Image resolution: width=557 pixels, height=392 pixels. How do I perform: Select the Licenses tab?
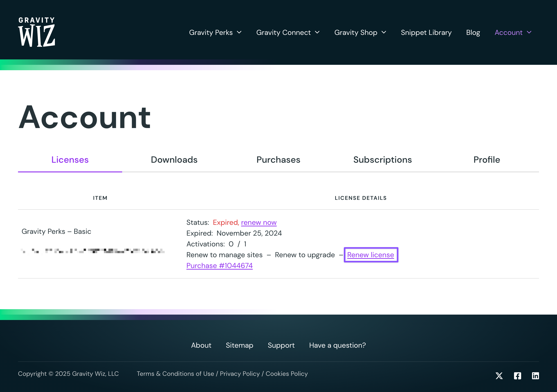(x=70, y=160)
